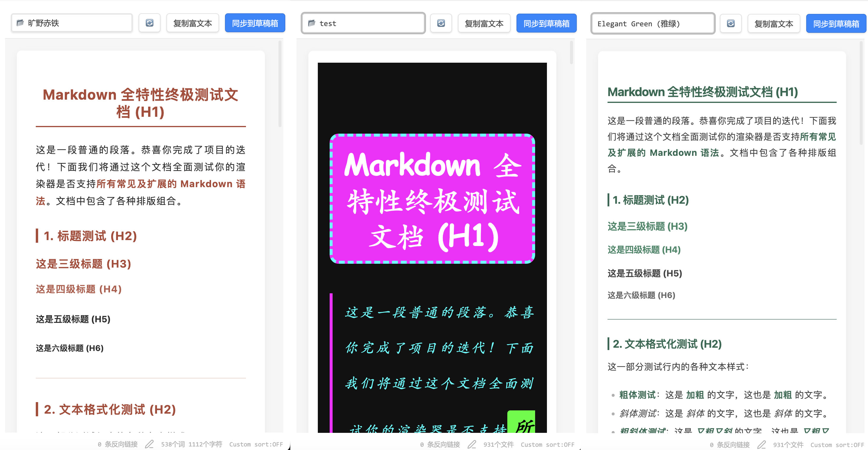The height and width of the screenshot is (450, 868).
Task: Click the green '1. 标题测试 (H2)' heading
Action: pos(651,200)
